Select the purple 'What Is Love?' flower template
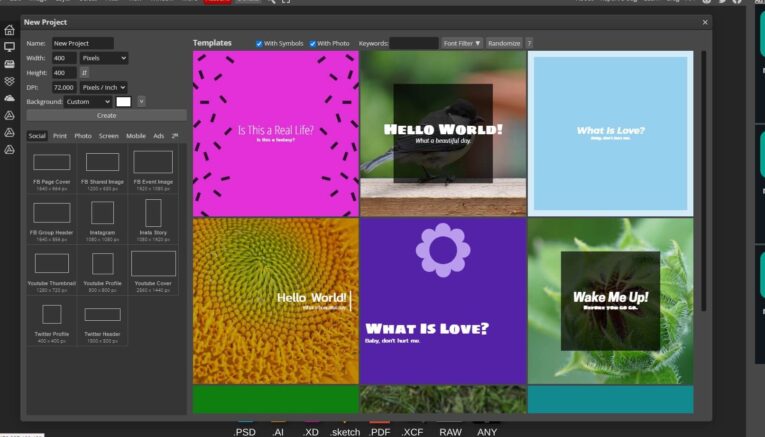 pos(443,301)
